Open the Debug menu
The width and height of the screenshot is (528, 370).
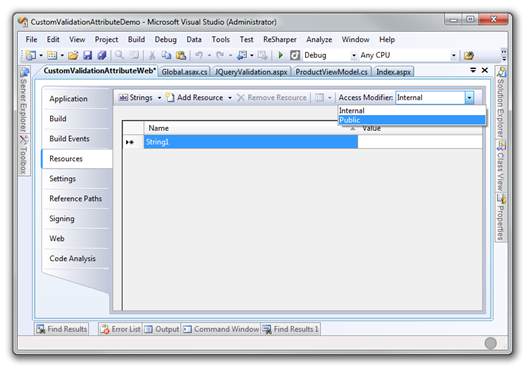pyautogui.click(x=165, y=39)
